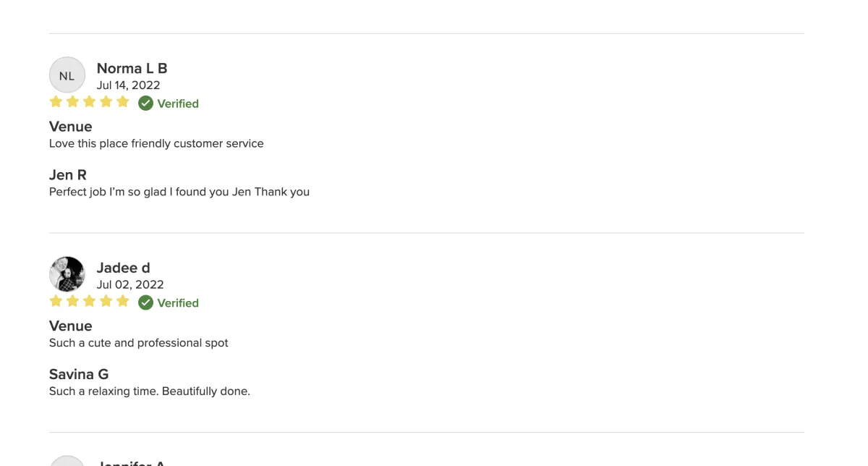Select staff member Jen R heading
The width and height of the screenshot is (868, 466).
pos(68,175)
